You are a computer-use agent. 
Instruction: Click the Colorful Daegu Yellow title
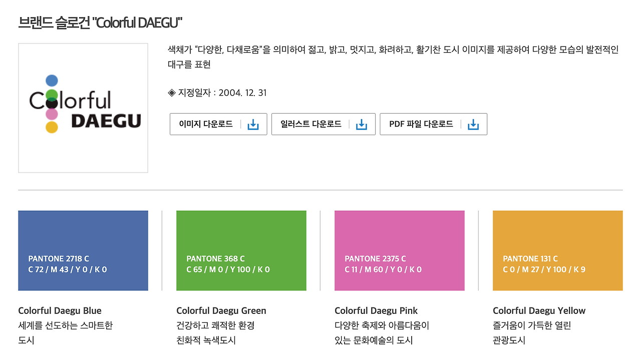point(539,310)
